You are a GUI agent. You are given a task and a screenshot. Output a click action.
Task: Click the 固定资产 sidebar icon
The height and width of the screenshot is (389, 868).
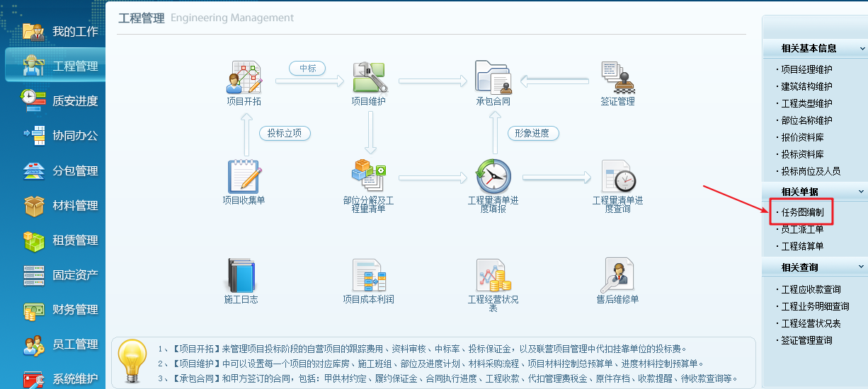[x=34, y=274]
